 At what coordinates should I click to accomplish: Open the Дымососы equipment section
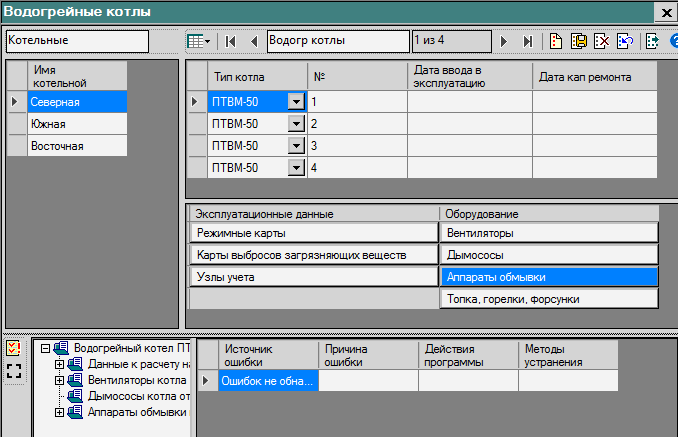[548, 255]
